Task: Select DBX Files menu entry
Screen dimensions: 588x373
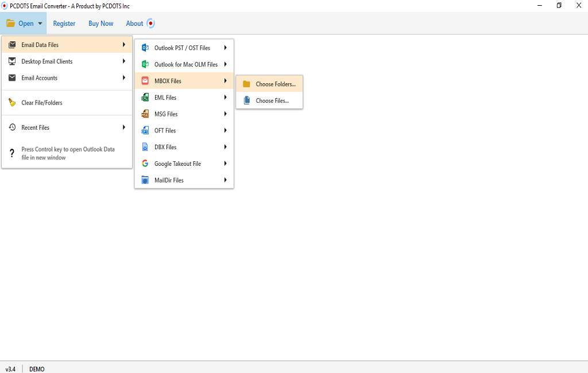Action: coord(184,147)
